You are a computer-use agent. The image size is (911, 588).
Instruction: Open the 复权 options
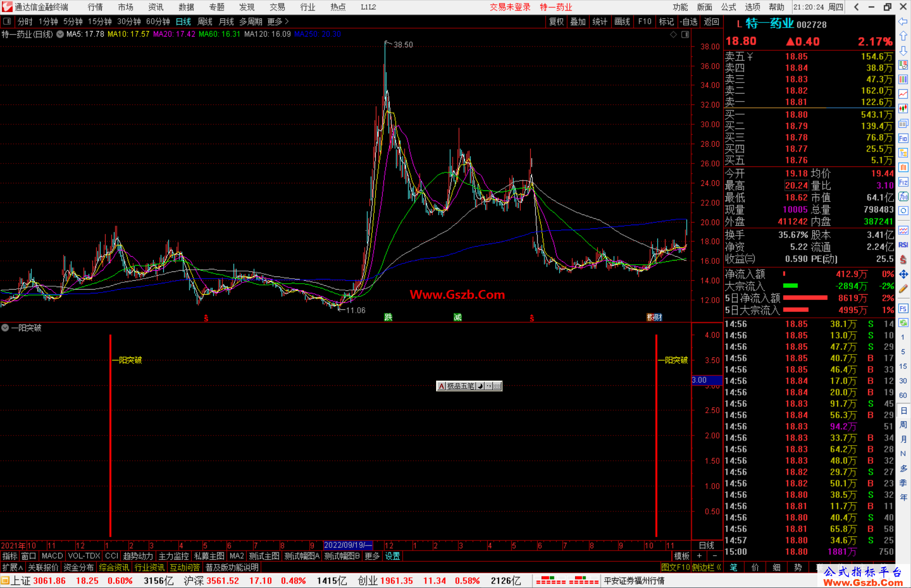pos(556,21)
